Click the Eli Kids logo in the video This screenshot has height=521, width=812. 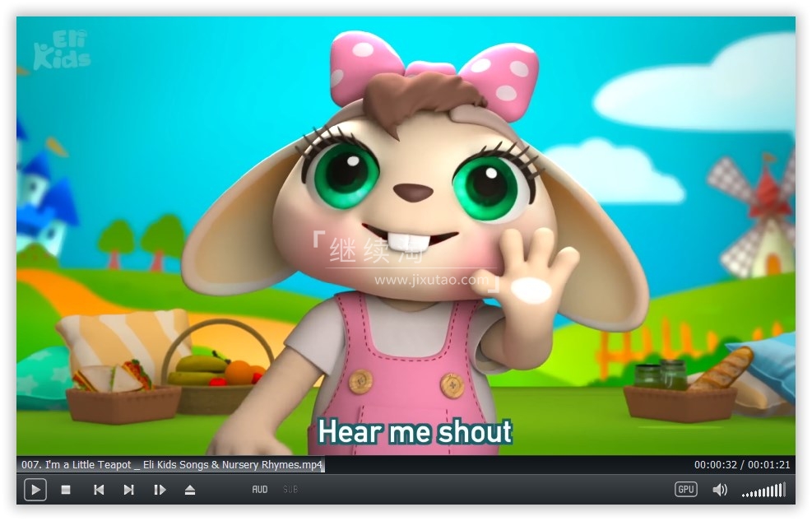pos(62,50)
